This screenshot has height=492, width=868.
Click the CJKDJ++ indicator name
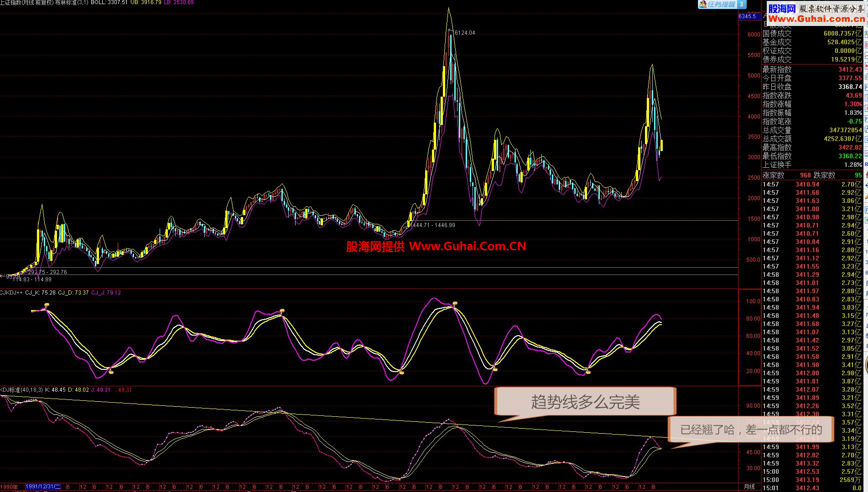pyautogui.click(x=11, y=293)
